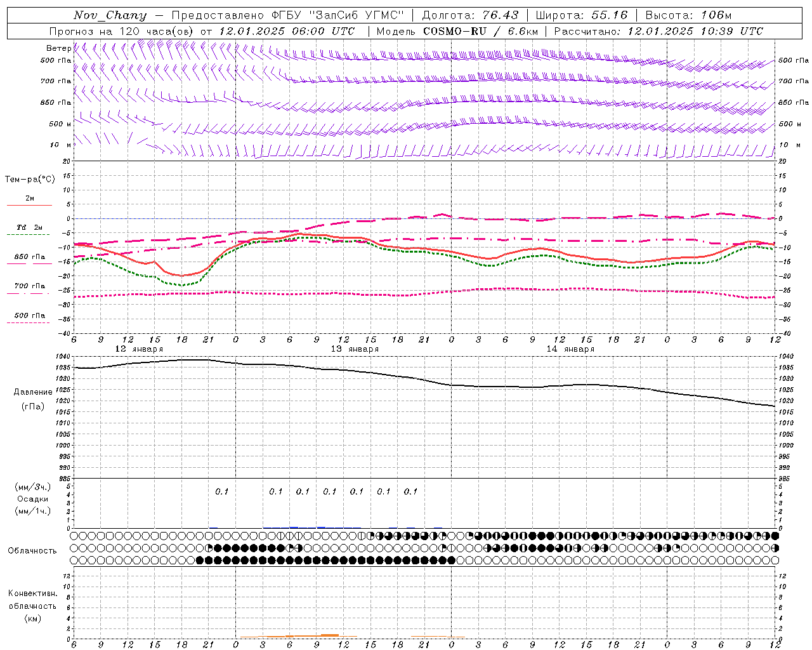
Task: Select the (гПа) unit under Давление
Action: point(33,406)
